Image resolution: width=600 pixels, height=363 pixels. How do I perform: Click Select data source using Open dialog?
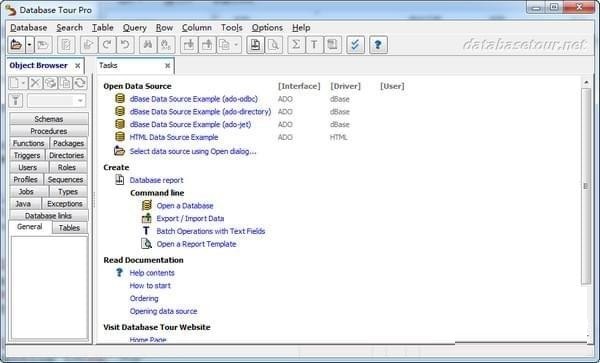pyautogui.click(x=193, y=151)
